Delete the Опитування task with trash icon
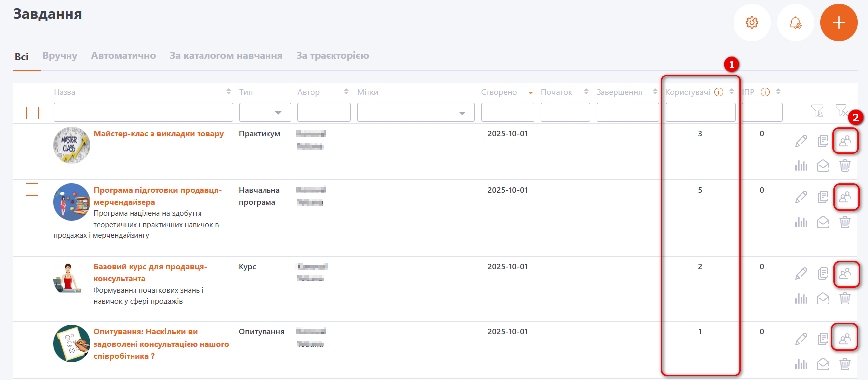The height and width of the screenshot is (380, 868). click(845, 364)
